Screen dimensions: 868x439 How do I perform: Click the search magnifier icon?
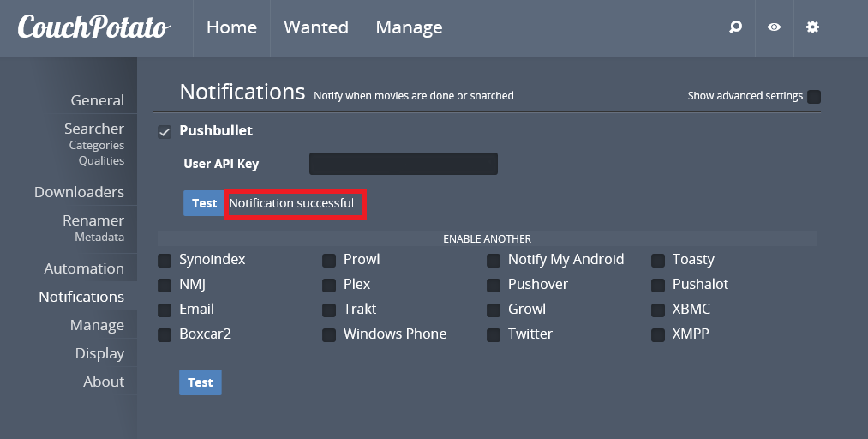(x=735, y=27)
